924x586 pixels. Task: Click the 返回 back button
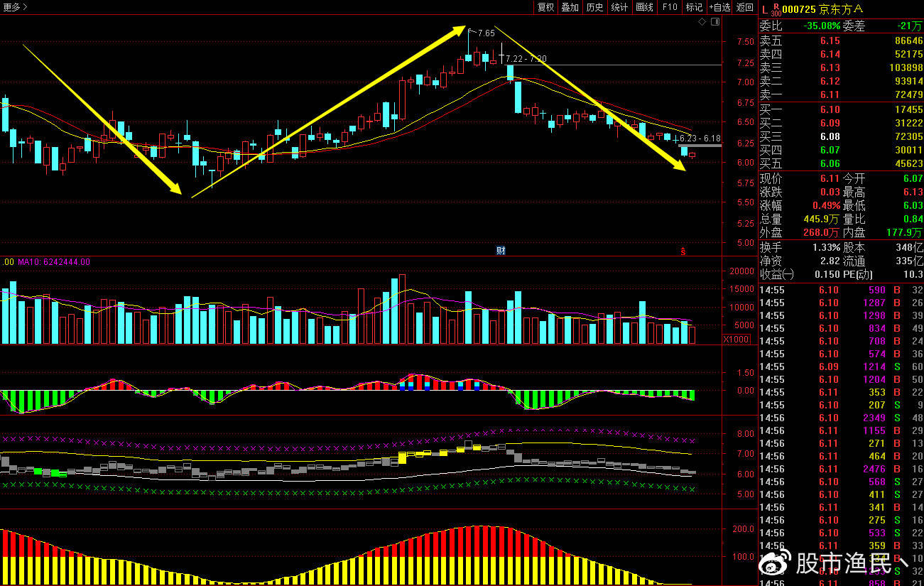click(x=744, y=7)
